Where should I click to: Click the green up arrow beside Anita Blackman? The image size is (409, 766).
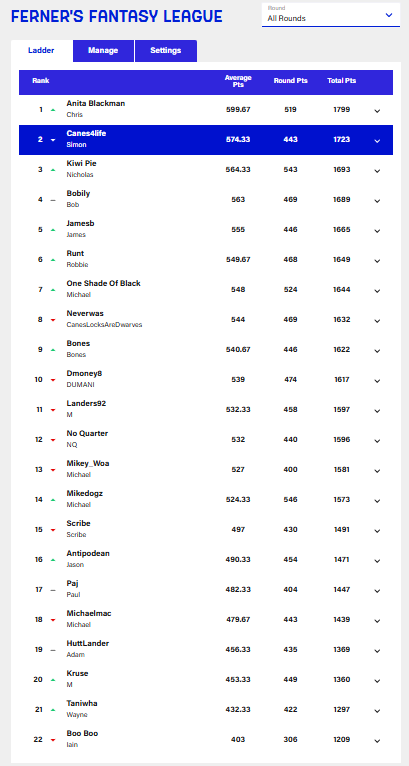pos(53,110)
